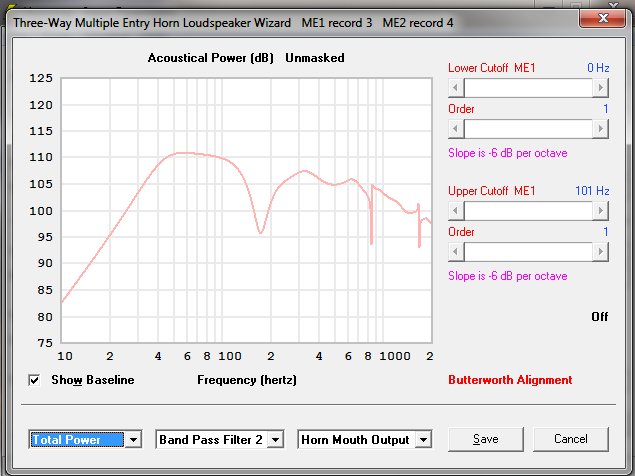Click the Butterworth Alignment label
The height and width of the screenshot is (476, 635).
point(510,380)
